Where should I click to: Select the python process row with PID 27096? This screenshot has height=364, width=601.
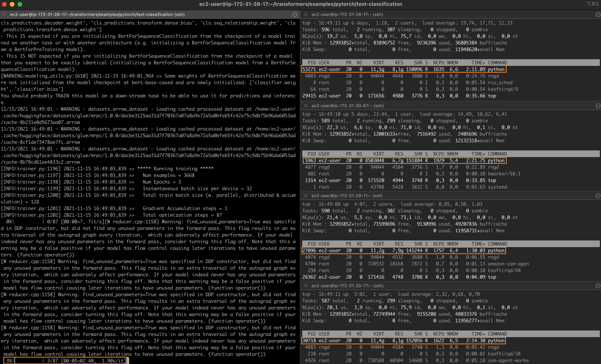[x=404, y=250]
